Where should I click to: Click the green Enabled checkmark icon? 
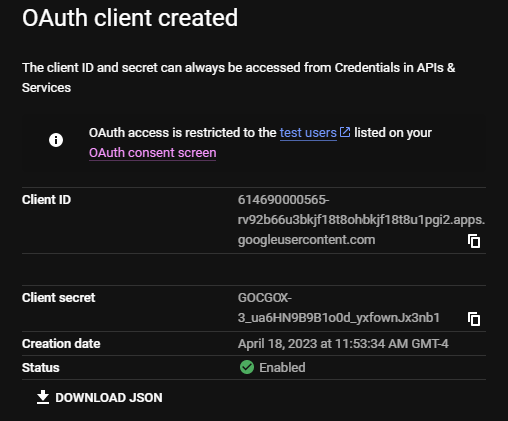click(247, 367)
